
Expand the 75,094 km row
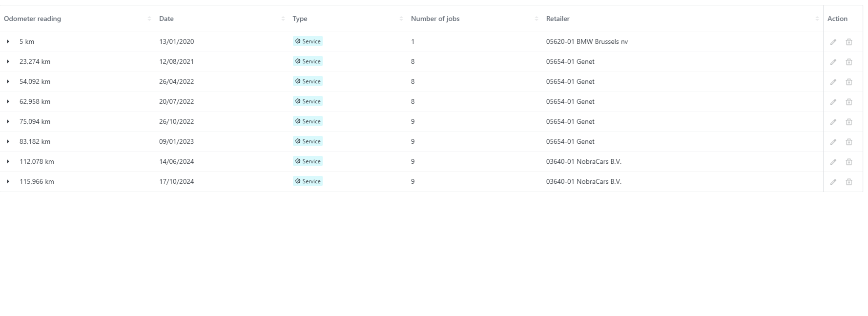point(8,121)
